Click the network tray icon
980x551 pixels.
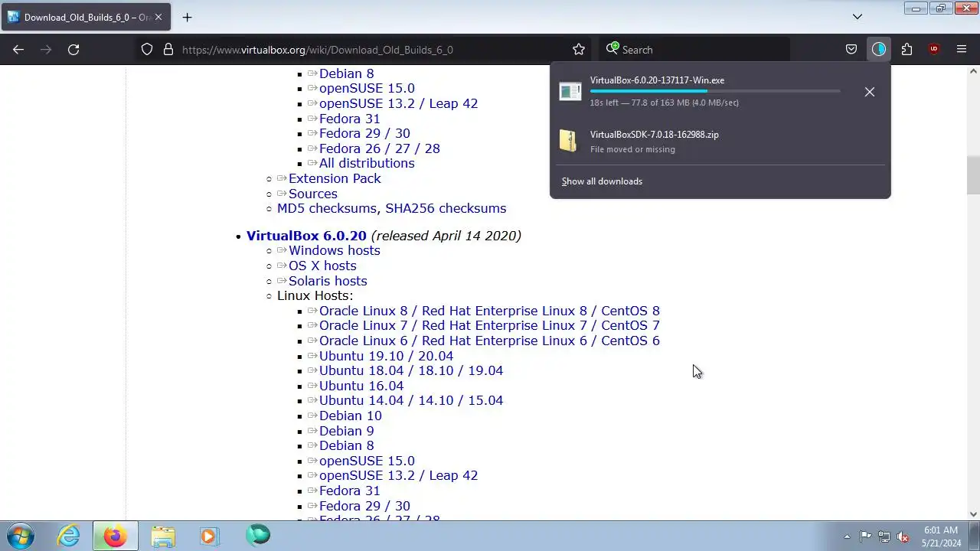coord(884,536)
